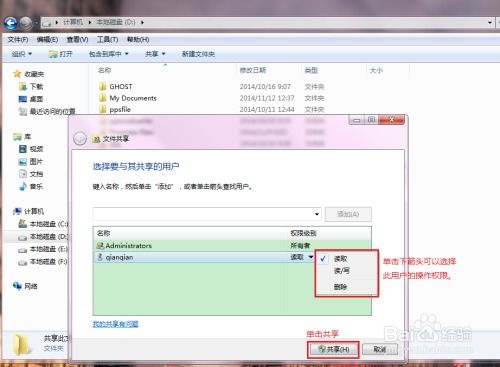Choose the checked 读取 permission option
Screen dimensions: 500x367
click(x=340, y=259)
